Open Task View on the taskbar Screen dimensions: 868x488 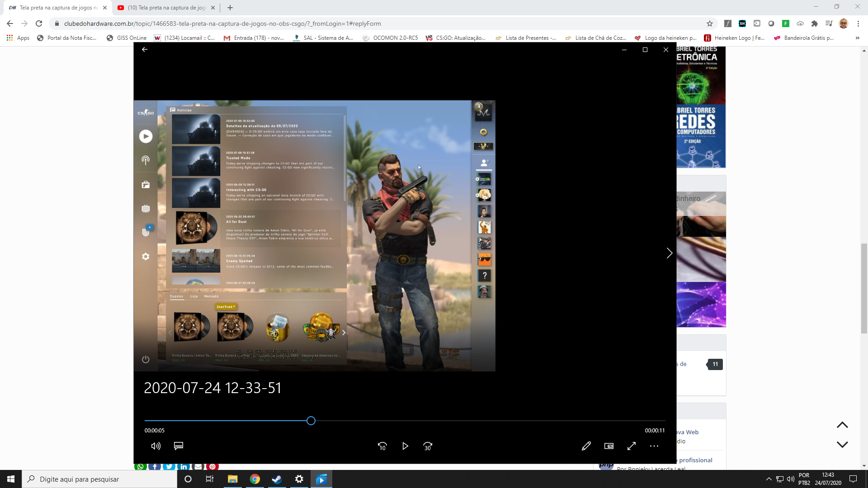[x=210, y=479]
